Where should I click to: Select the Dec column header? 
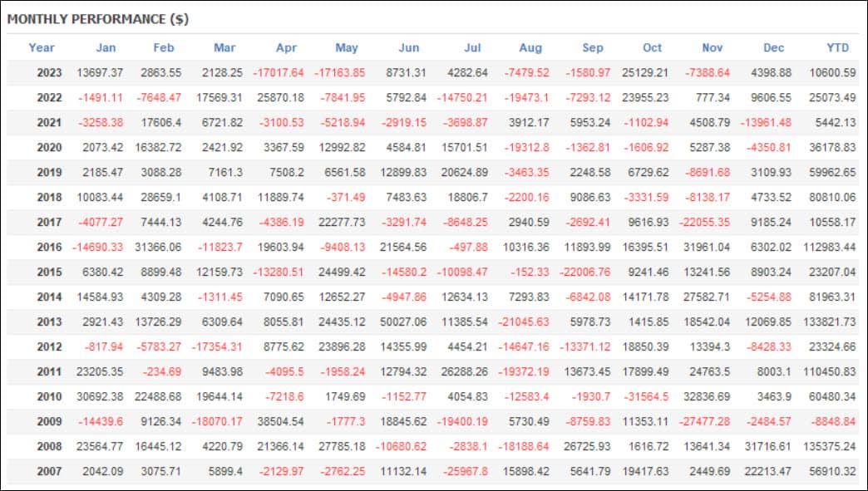(x=773, y=47)
